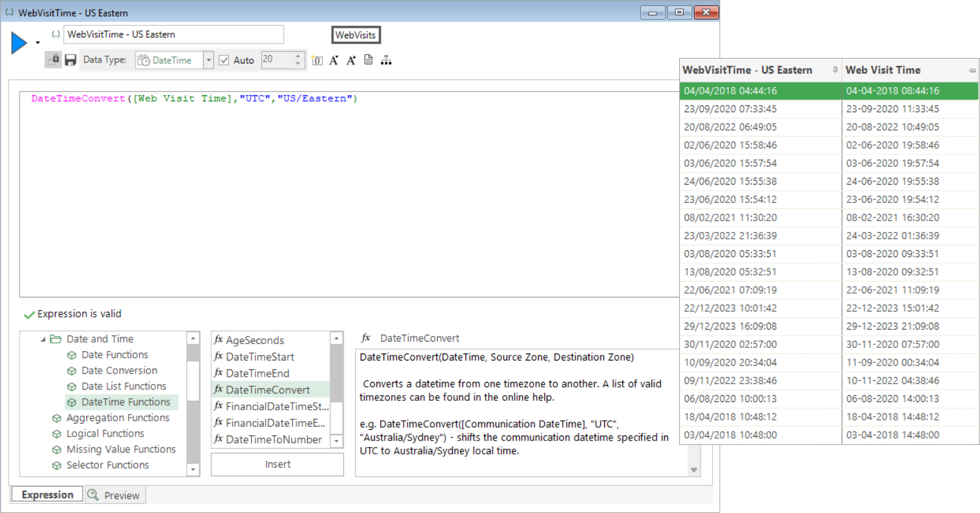980x513 pixels.
Task: Select Date Functions in the tree
Action: (x=115, y=355)
